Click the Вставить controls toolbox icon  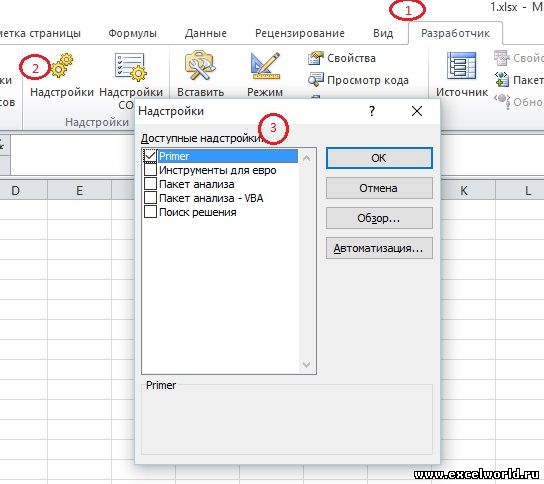200,66
